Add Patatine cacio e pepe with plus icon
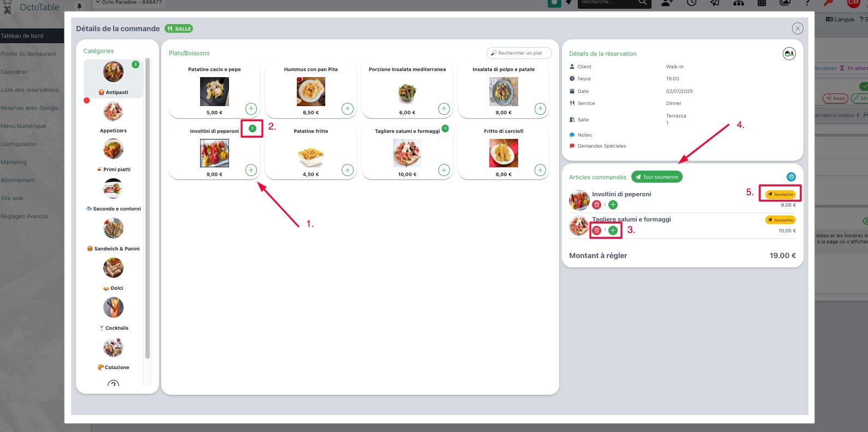868x432 pixels. pos(251,108)
